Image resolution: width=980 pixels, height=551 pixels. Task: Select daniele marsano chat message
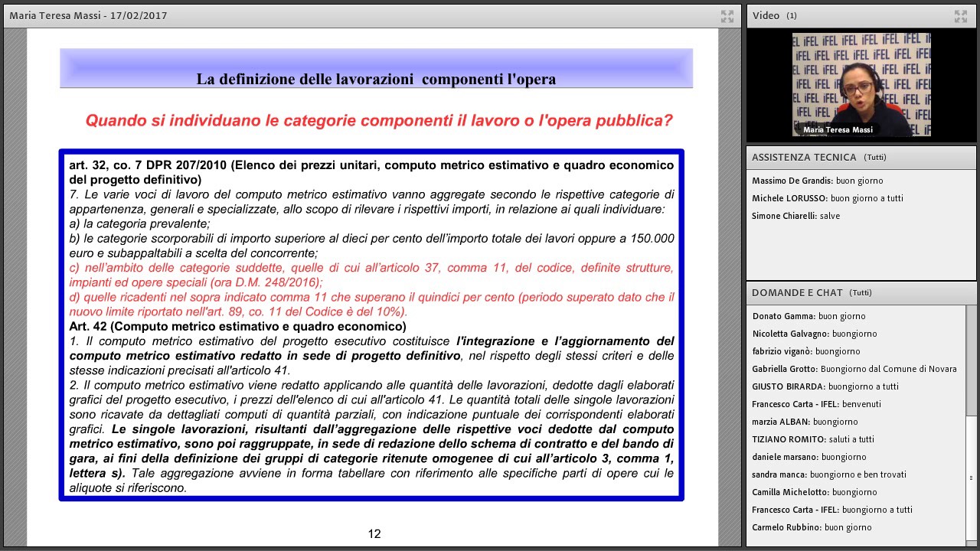pos(809,457)
